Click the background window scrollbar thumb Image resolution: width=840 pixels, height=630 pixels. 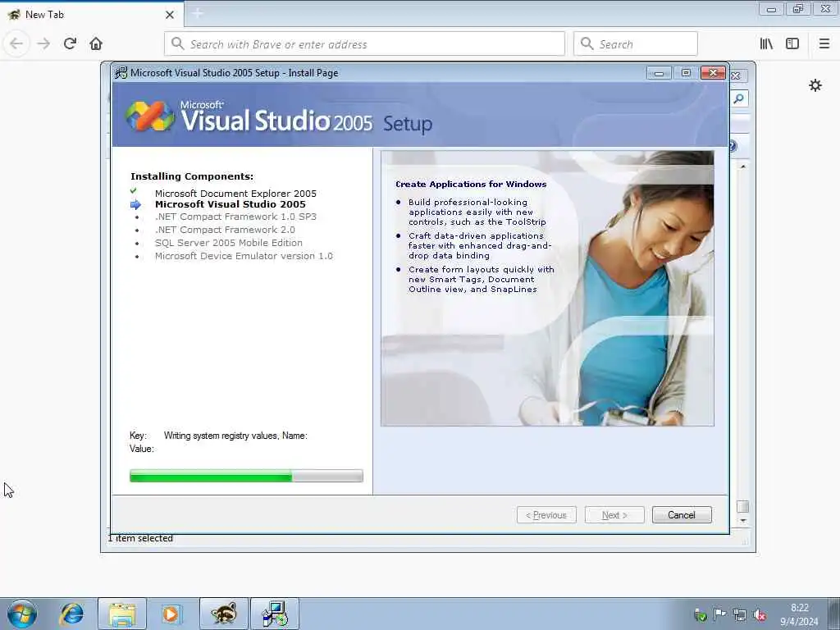(x=743, y=506)
